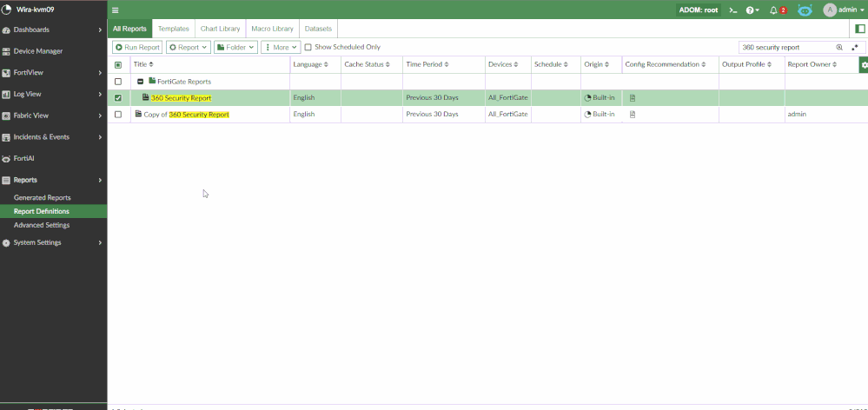The height and width of the screenshot is (410, 868).
Task: Toggle the hamburger navigation menu icon
Action: pos(116,10)
